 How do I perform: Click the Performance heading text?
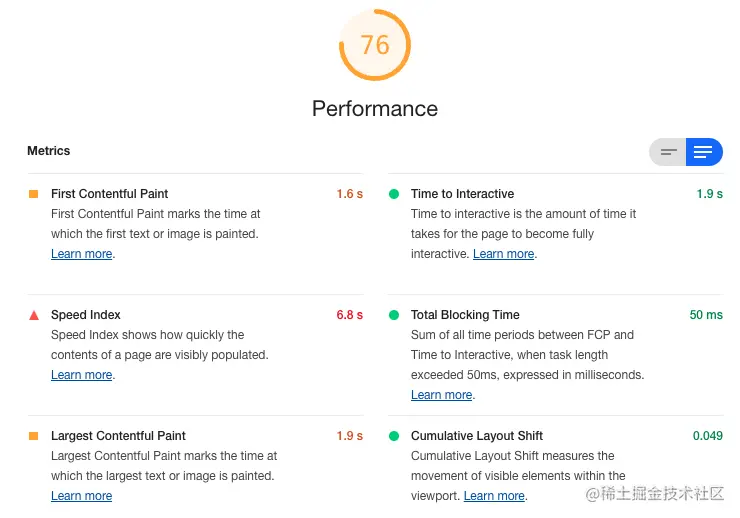coord(375,109)
